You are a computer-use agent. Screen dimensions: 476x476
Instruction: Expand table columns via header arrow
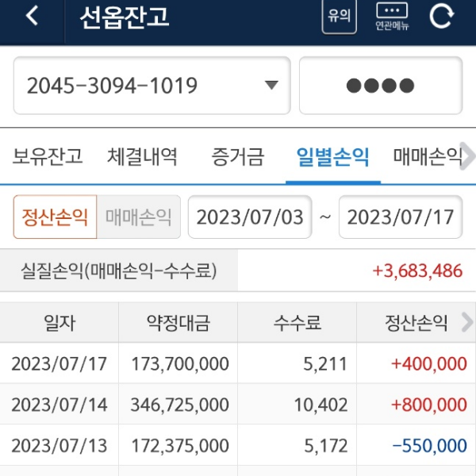466,322
